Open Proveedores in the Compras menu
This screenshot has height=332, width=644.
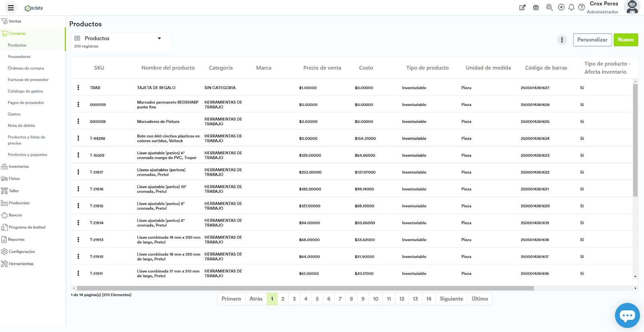[19, 57]
